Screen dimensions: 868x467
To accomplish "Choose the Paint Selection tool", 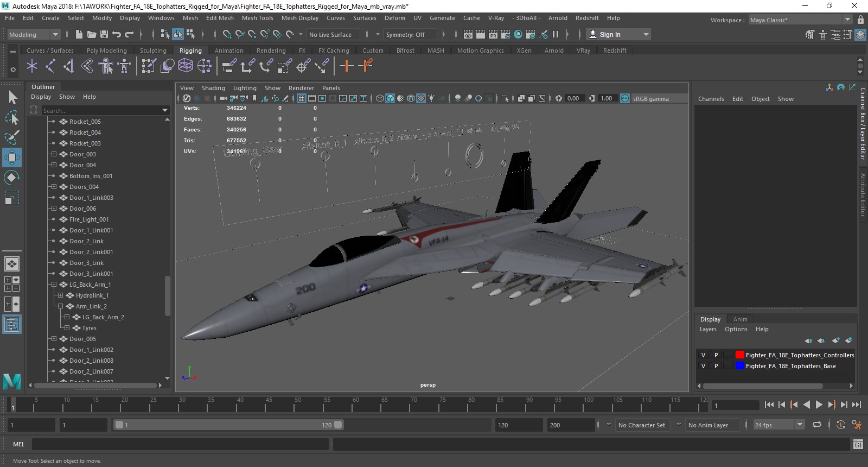I will tap(12, 137).
